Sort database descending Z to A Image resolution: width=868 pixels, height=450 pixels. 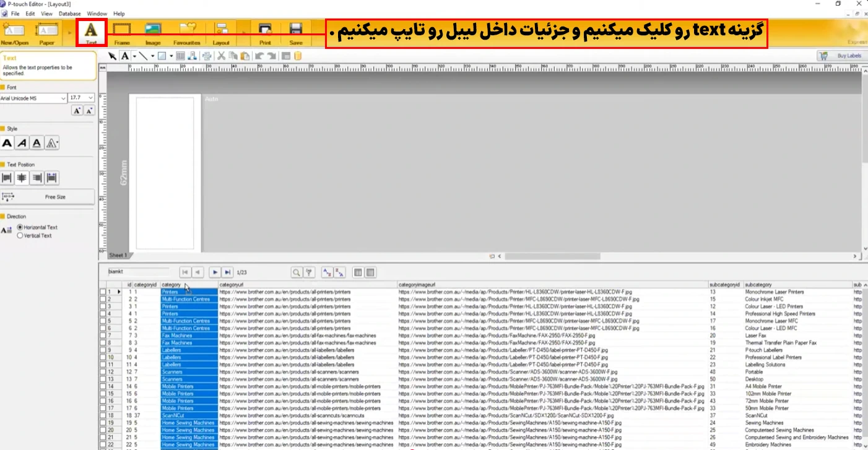click(339, 272)
